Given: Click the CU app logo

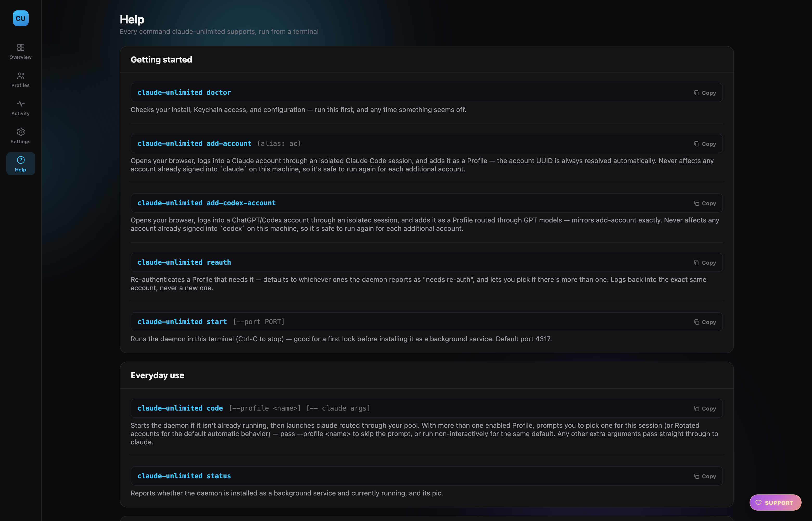Looking at the screenshot, I should pyautogui.click(x=21, y=18).
